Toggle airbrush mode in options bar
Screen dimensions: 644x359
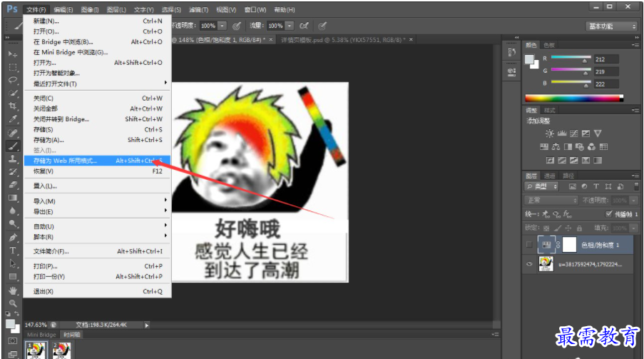point(304,26)
